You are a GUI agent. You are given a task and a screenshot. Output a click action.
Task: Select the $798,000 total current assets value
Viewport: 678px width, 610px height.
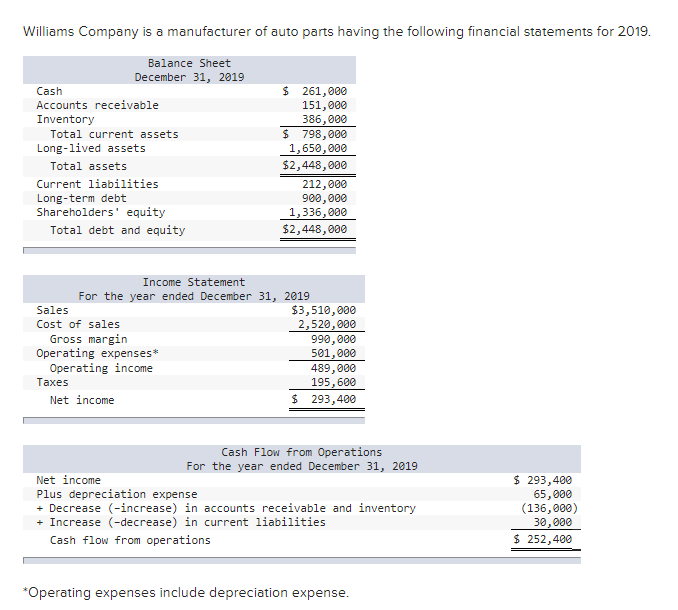coord(314,134)
